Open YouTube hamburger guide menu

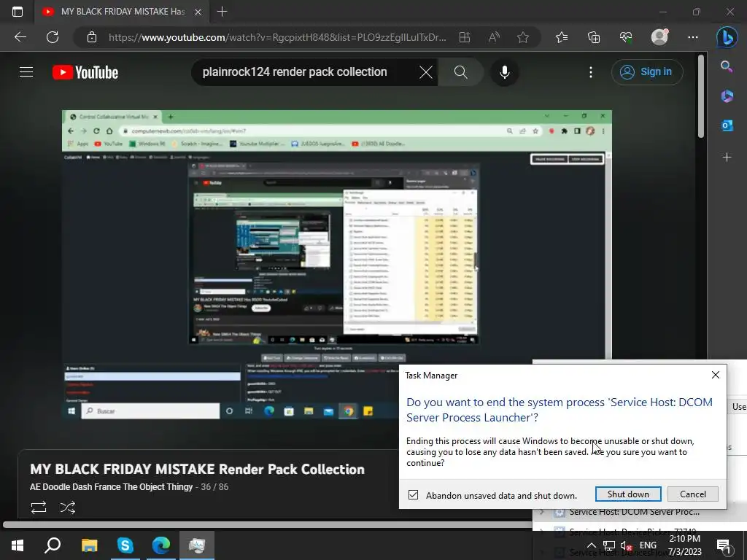(26, 72)
